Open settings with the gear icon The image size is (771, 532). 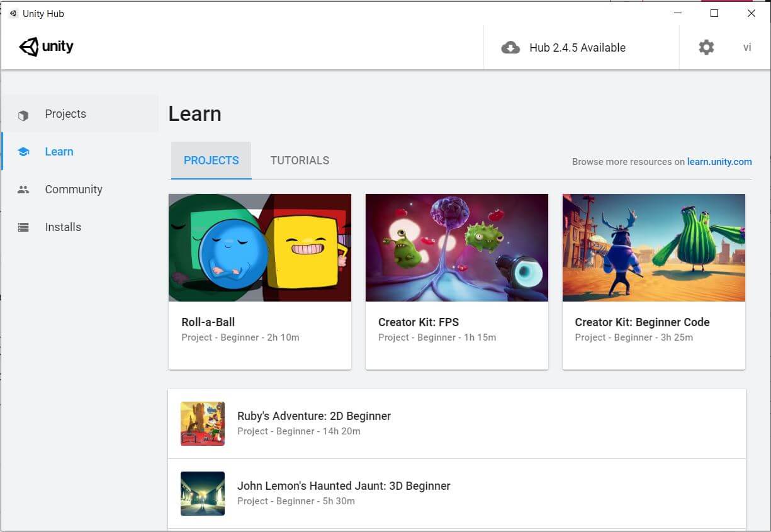pyautogui.click(x=706, y=47)
